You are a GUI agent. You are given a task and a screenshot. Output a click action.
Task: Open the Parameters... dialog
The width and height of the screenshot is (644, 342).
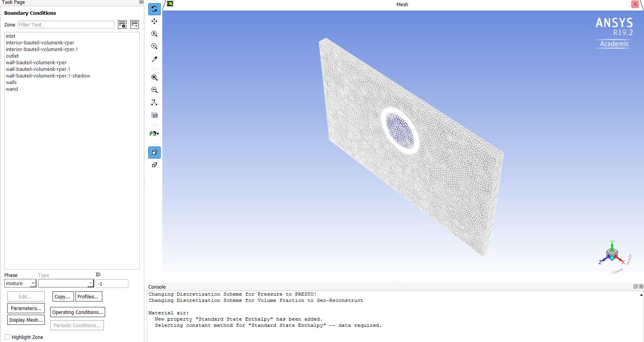(26, 308)
